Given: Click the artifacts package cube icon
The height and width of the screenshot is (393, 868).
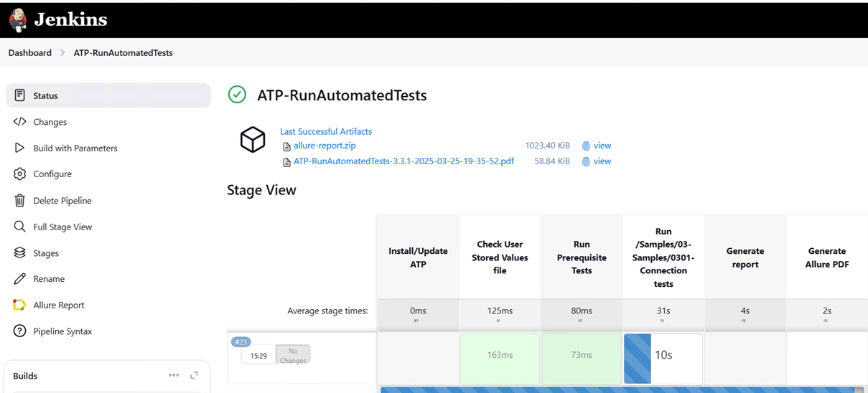Looking at the screenshot, I should (253, 139).
